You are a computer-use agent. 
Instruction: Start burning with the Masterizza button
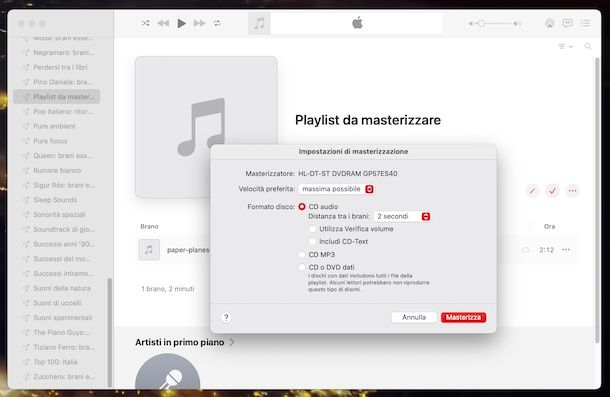point(463,317)
